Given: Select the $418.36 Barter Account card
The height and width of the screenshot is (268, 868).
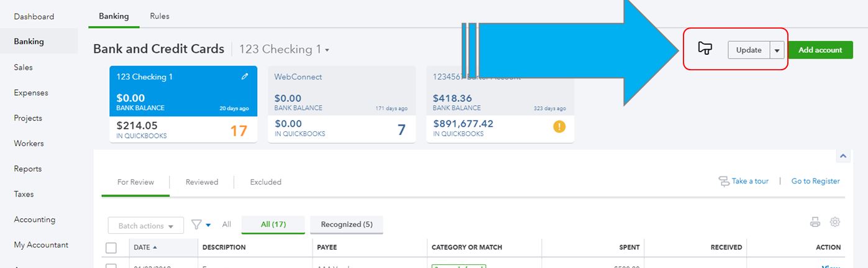Looking at the screenshot, I should pyautogui.click(x=500, y=104).
